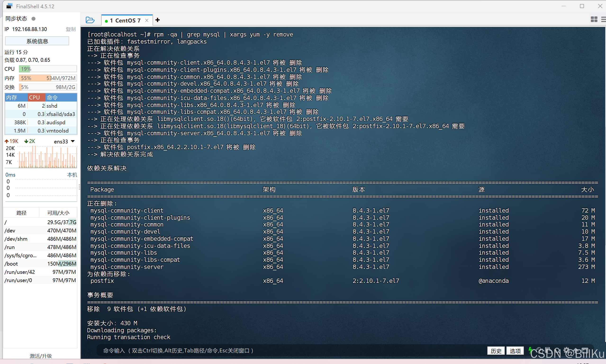Open the 历史 history button
This screenshot has height=364, width=606.
pos(496,351)
